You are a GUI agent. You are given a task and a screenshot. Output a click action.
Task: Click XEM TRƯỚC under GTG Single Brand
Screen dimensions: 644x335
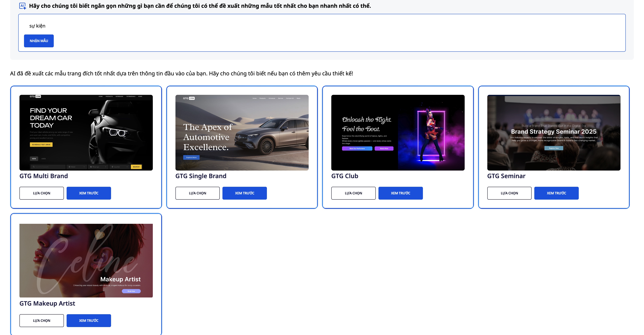[x=244, y=193]
